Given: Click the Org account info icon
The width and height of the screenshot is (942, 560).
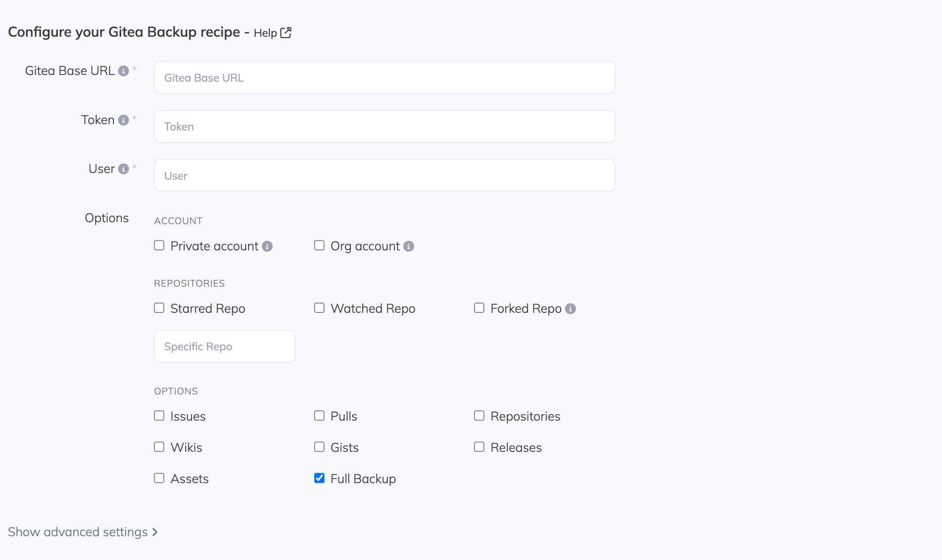Looking at the screenshot, I should pyautogui.click(x=408, y=246).
